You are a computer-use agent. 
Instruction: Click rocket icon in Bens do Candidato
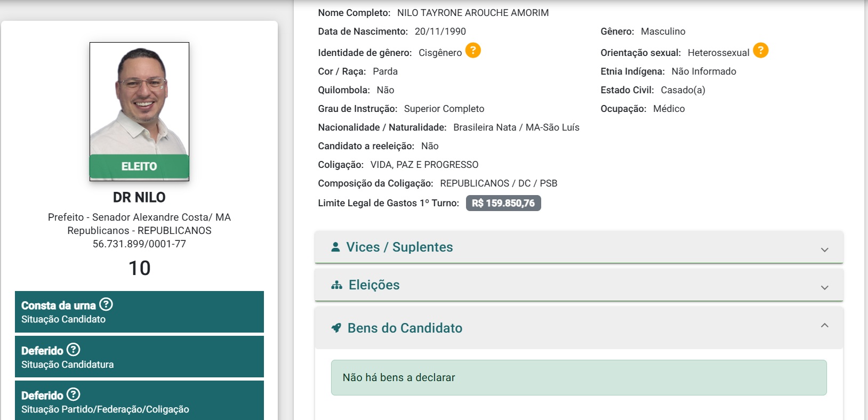tap(336, 328)
